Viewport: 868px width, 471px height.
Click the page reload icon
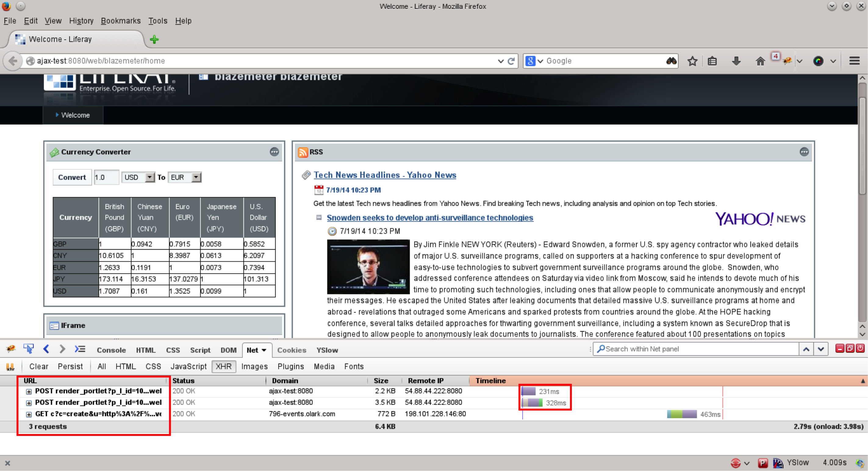point(511,61)
